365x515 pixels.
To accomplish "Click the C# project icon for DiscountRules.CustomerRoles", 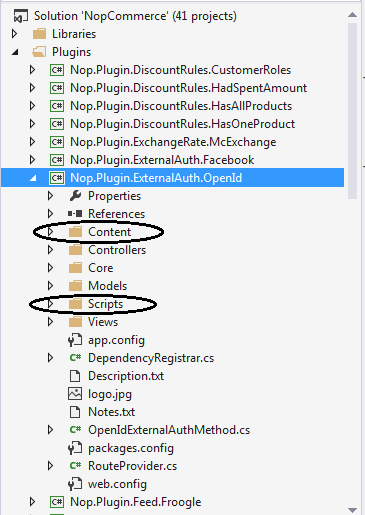I will [57, 70].
